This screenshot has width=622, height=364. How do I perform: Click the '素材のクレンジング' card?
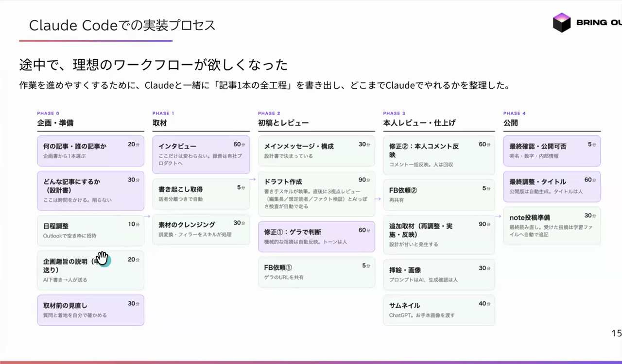(201, 230)
